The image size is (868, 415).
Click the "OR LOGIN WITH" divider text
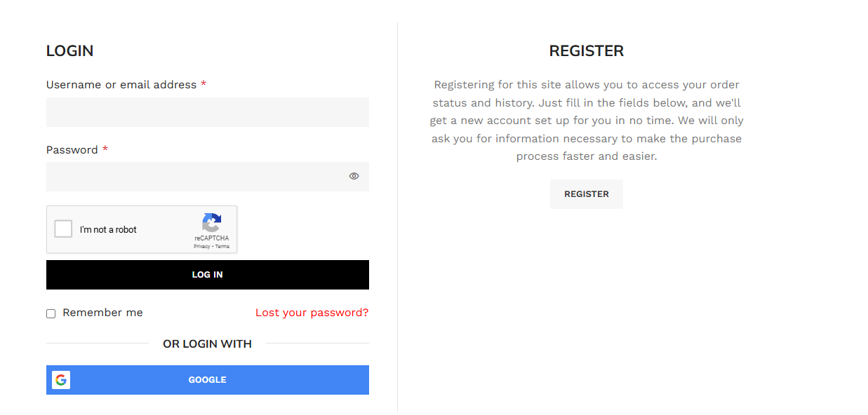(207, 343)
